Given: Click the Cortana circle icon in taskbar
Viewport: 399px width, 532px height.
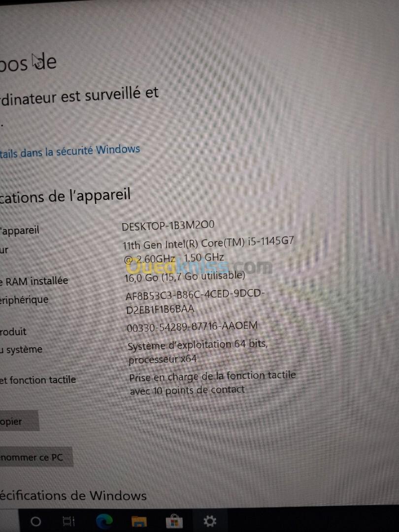Looking at the screenshot, I should pos(35,521).
